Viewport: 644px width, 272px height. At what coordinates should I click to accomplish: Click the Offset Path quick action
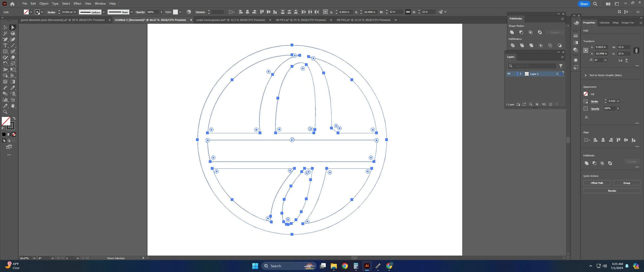[x=597, y=183]
